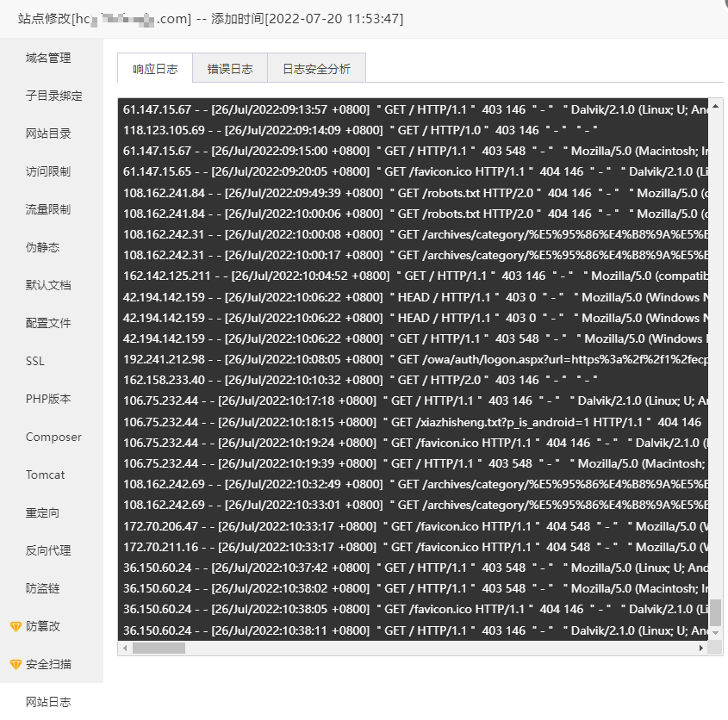The width and height of the screenshot is (728, 720).
Task: Click the log scroll-down arrow
Action: coord(715,633)
